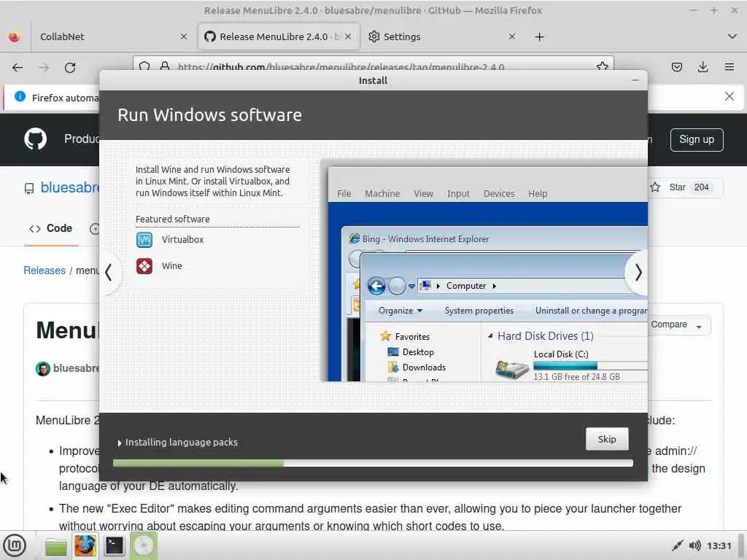Viewport: 747px width, 560px height.
Task: Reload the current page
Action: click(70, 68)
